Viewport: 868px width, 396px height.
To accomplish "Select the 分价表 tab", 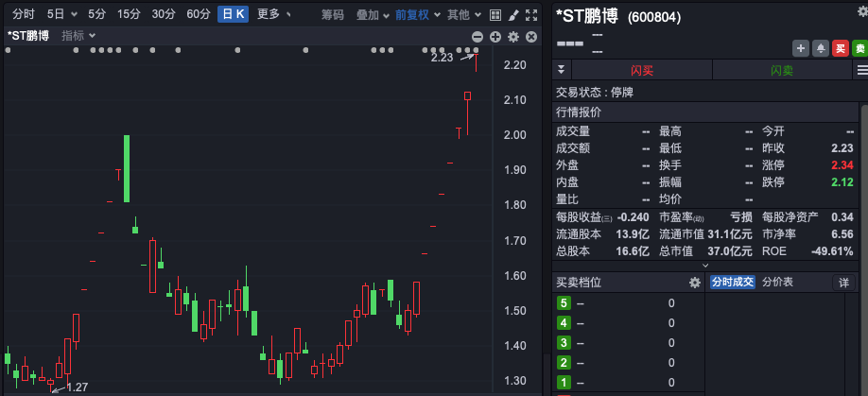I will click(x=778, y=283).
